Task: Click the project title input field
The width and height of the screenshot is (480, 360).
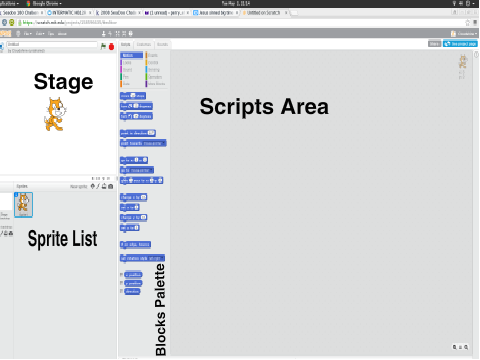Action: pos(52,44)
